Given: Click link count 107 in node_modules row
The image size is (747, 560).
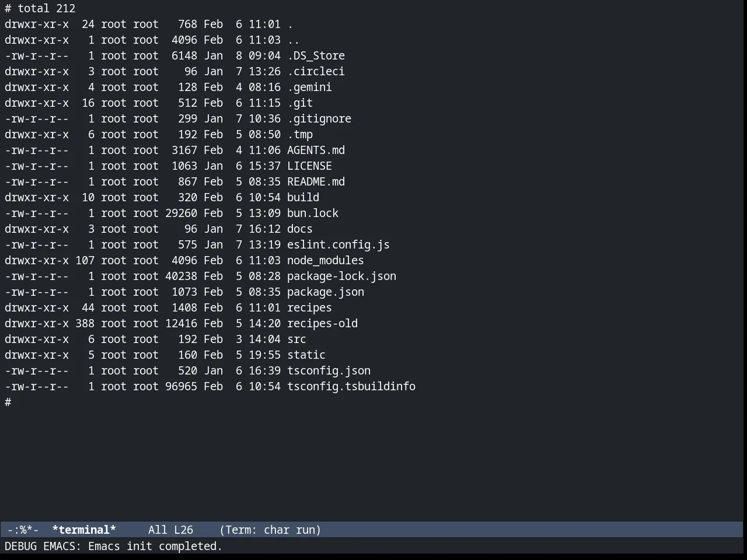Looking at the screenshot, I should click(85, 261).
